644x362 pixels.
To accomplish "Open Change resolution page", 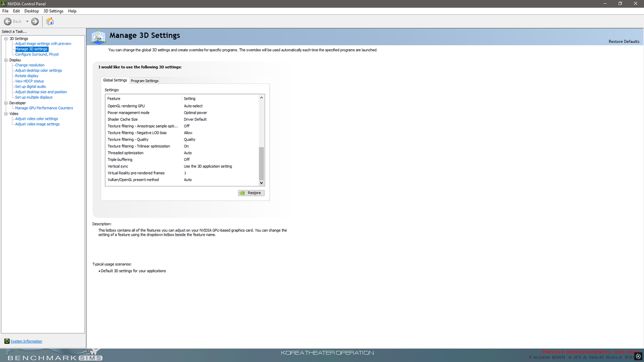I will (x=30, y=65).
